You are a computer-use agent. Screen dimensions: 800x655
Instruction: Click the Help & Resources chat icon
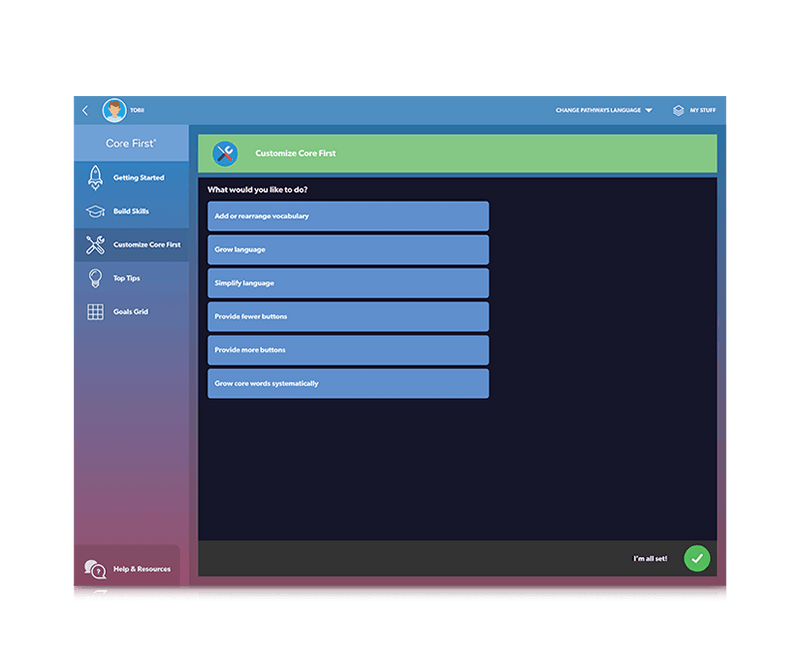pyautogui.click(x=95, y=569)
